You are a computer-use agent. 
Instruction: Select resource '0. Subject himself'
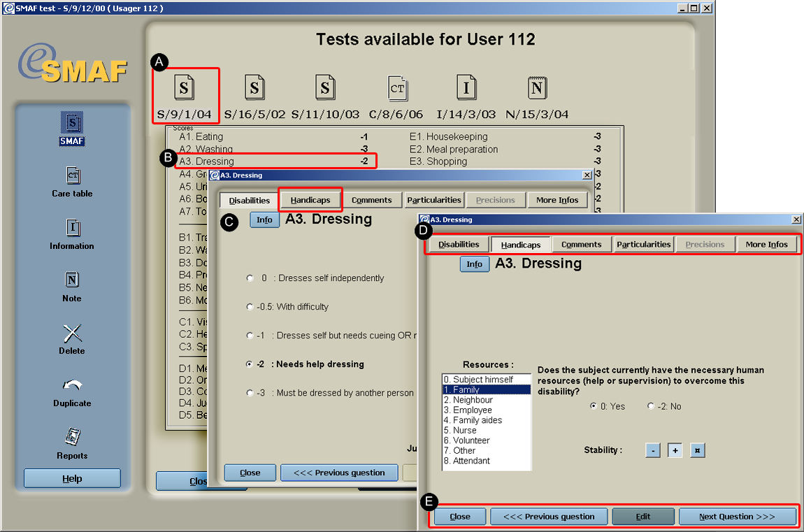point(486,380)
